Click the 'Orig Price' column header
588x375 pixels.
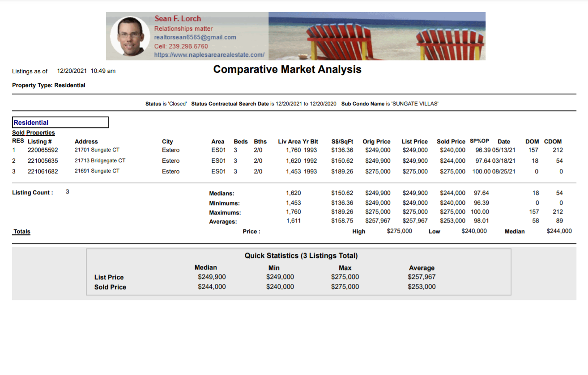[x=376, y=142]
